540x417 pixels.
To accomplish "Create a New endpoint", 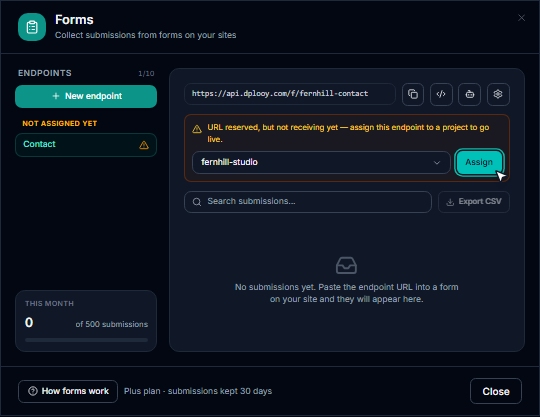I will [x=86, y=96].
